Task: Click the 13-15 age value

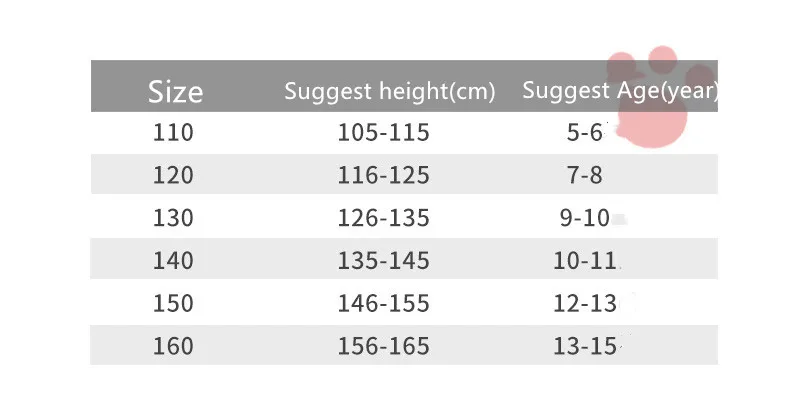Action: [x=585, y=347]
